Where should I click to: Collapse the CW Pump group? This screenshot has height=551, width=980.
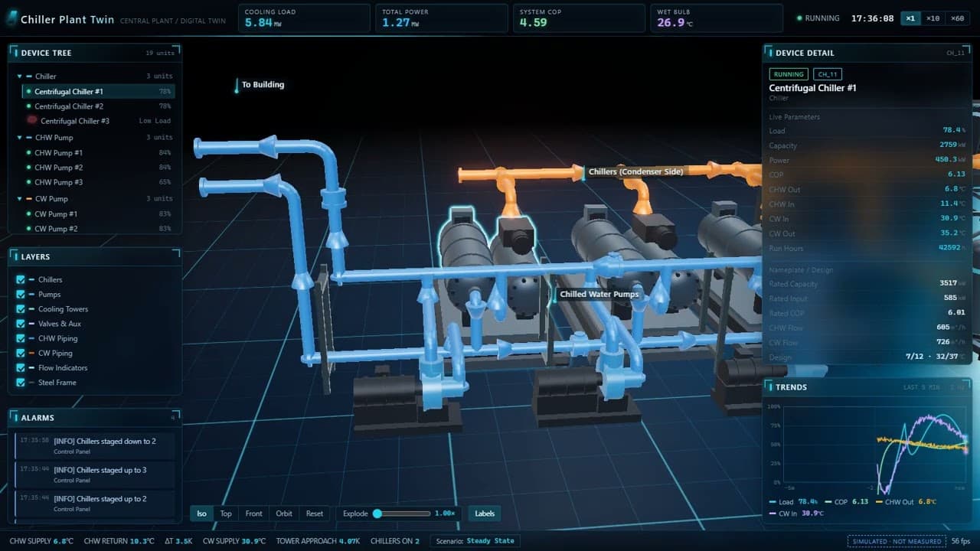[x=20, y=199]
